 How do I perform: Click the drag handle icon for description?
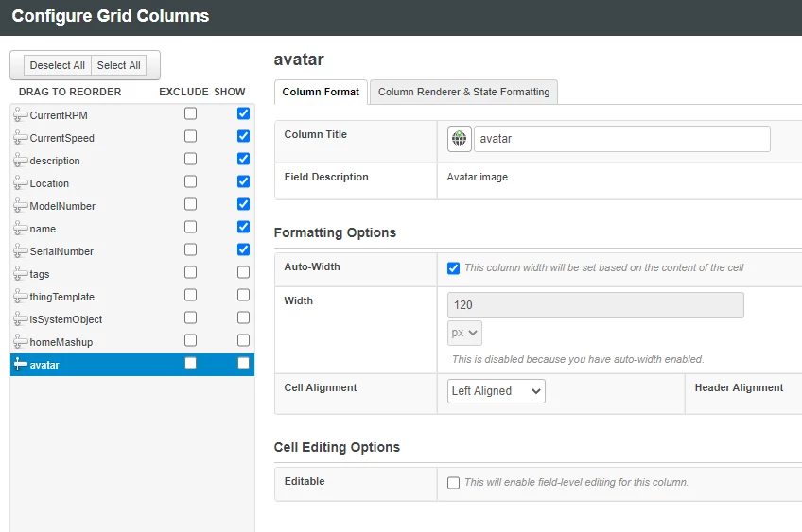coord(21,161)
